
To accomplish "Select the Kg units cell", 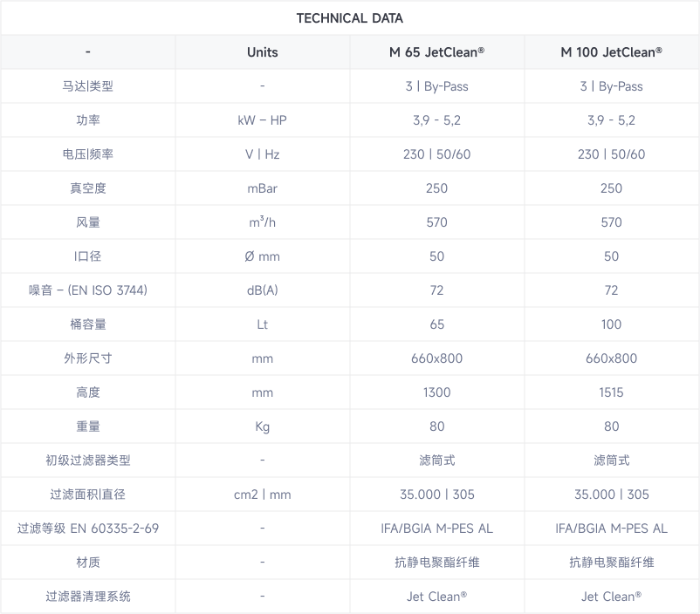I will point(262,426).
